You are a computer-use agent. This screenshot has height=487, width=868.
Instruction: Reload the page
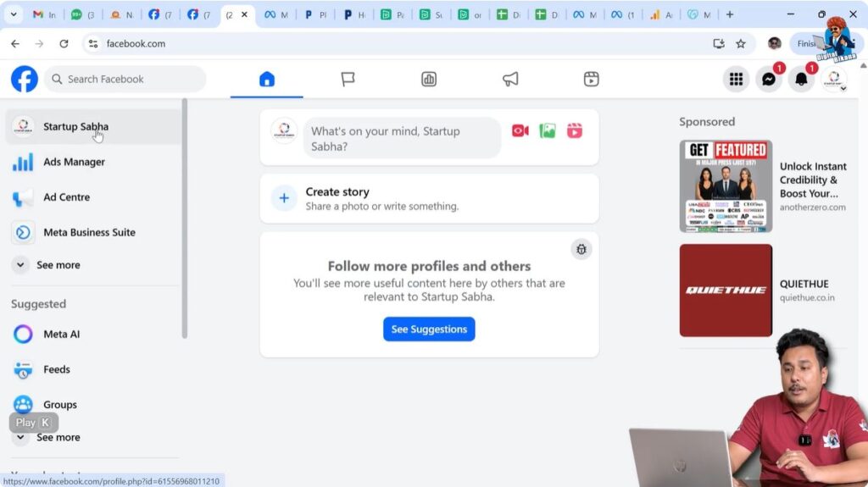pos(64,44)
